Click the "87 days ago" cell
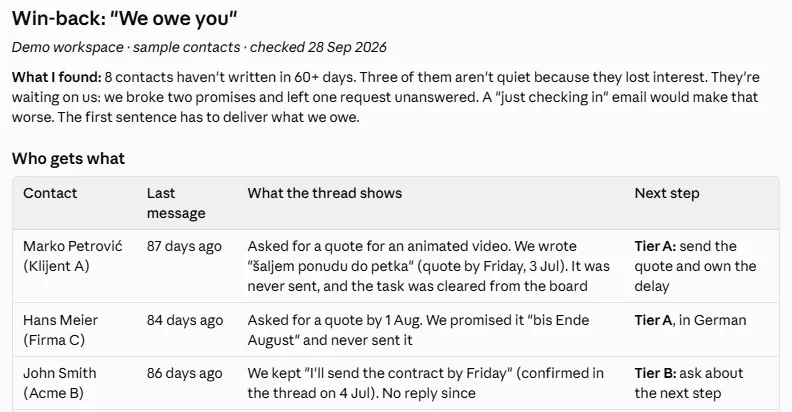 [x=184, y=246]
